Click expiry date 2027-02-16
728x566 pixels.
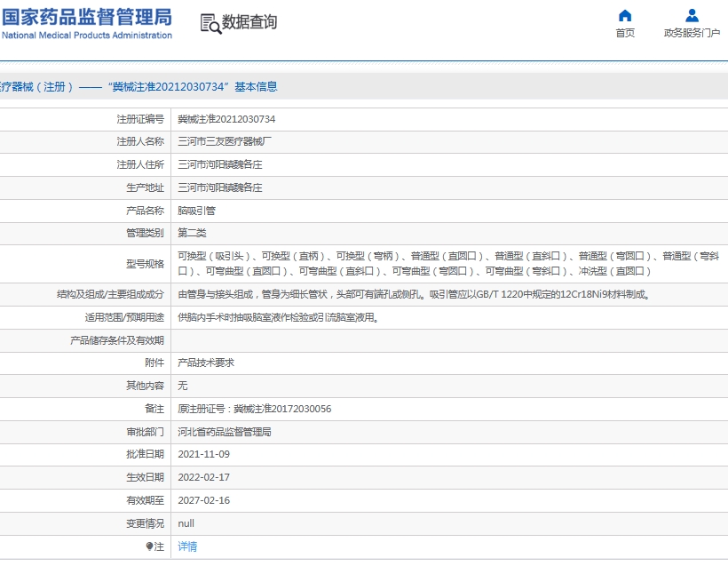[204, 501]
